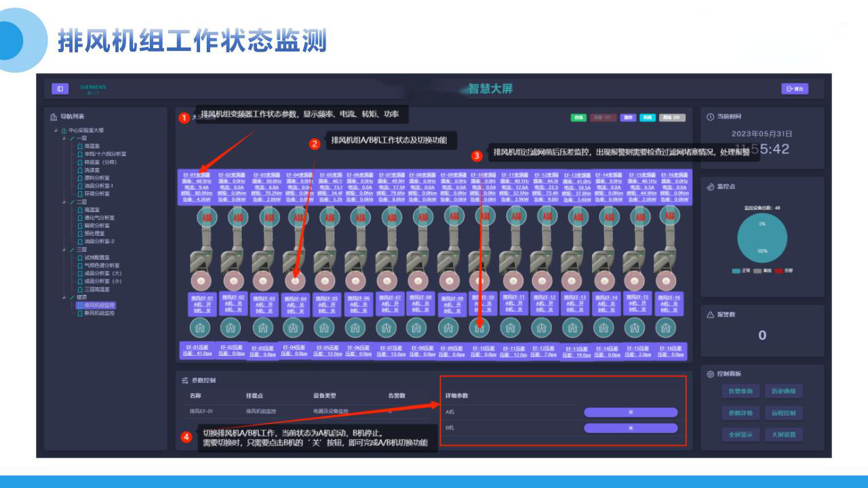Toggle B机 switch showing 关

pyautogui.click(x=630, y=428)
